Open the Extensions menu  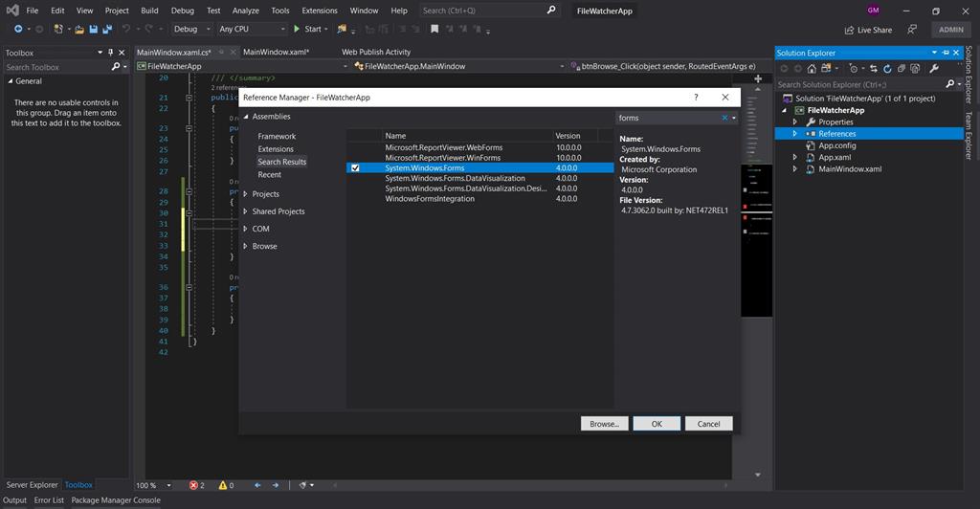(320, 11)
